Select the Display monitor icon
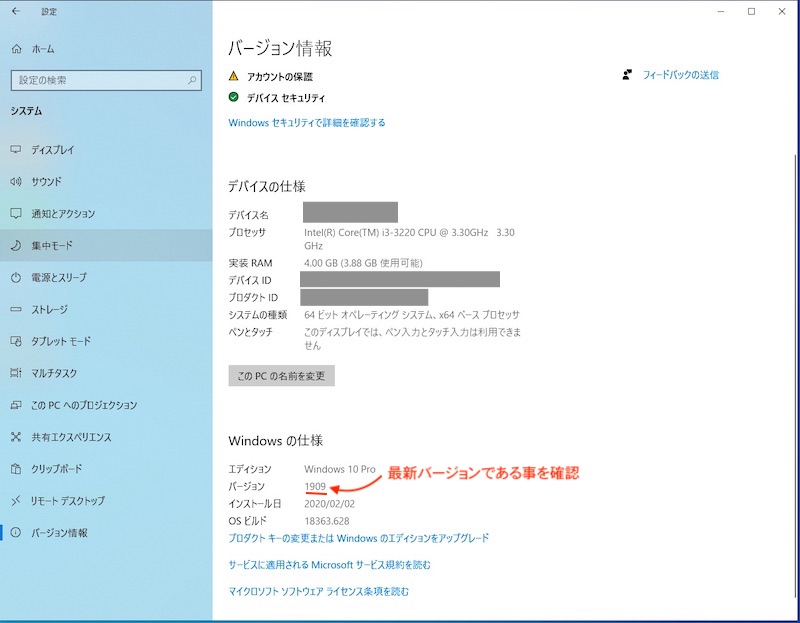 (16, 149)
